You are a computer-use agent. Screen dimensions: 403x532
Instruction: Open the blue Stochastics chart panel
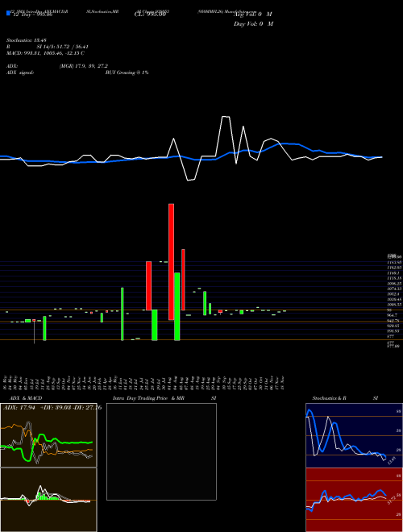(x=354, y=435)
